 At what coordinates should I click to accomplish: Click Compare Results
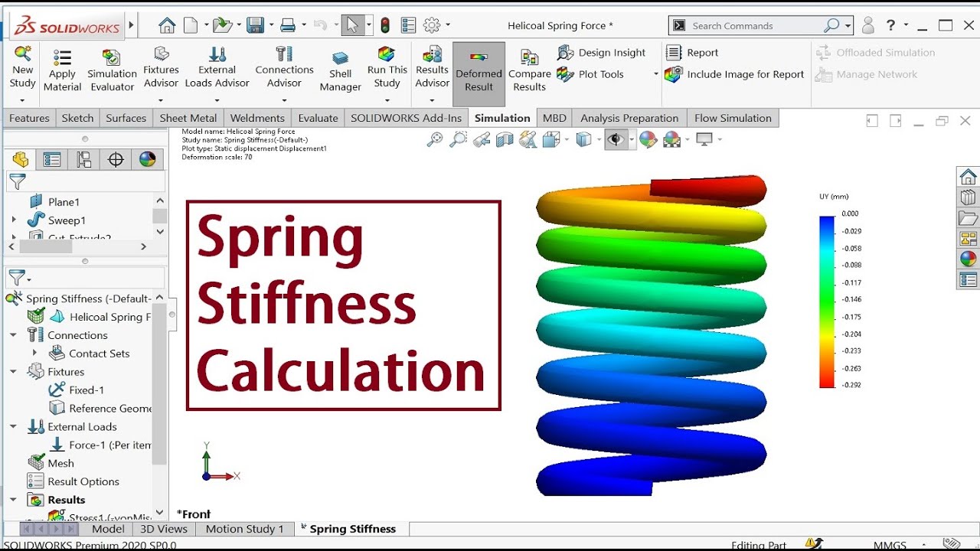coord(529,71)
